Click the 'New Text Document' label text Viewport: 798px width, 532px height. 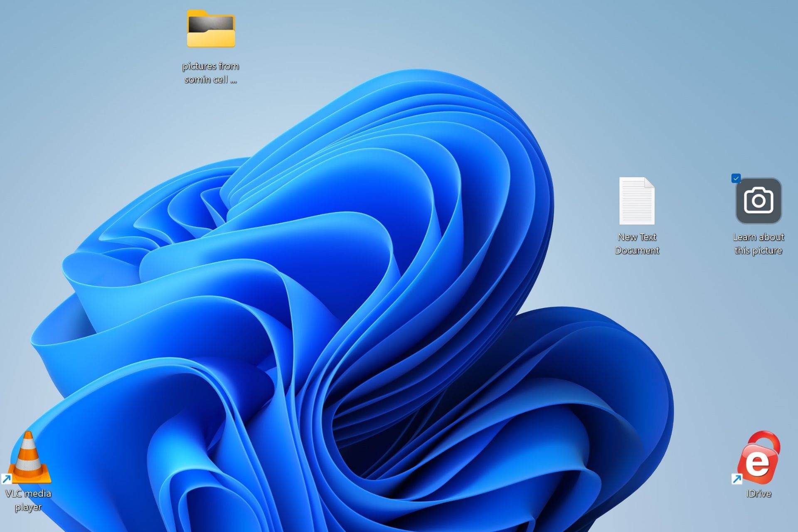click(x=637, y=244)
